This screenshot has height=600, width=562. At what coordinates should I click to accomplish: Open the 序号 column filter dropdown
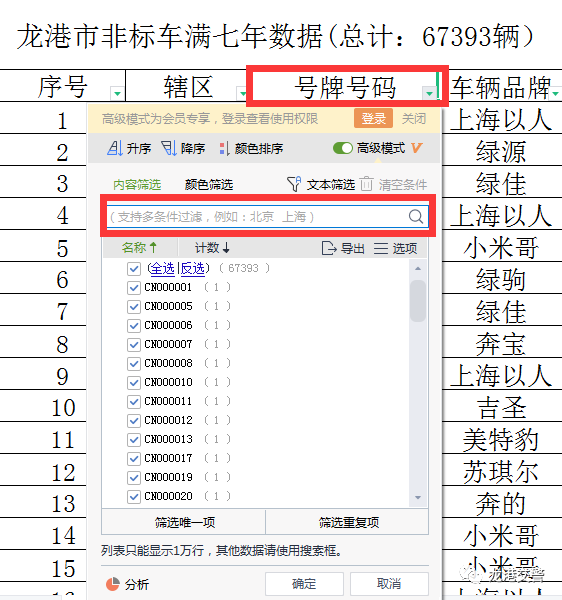point(117,93)
